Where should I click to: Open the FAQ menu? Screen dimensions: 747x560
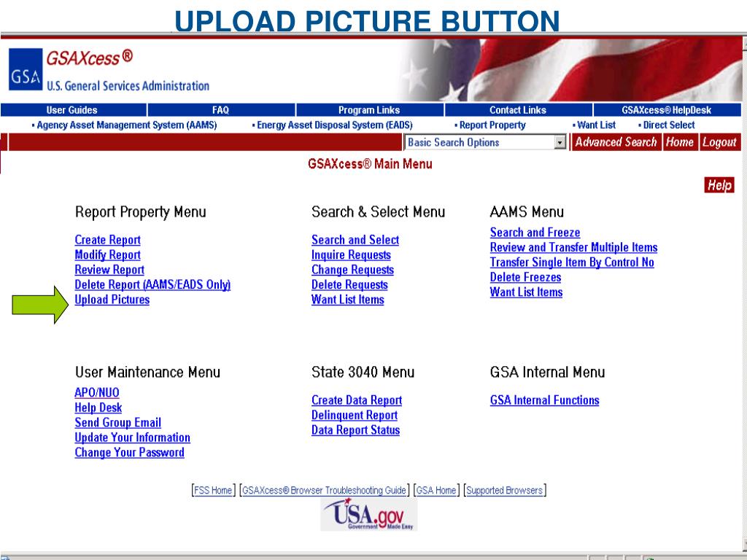point(220,110)
